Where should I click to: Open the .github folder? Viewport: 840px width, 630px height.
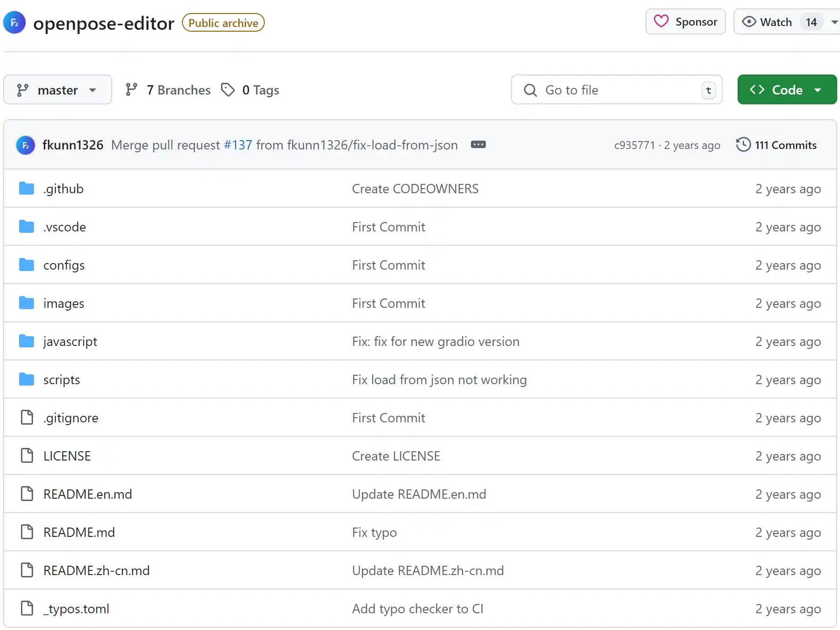[63, 189]
